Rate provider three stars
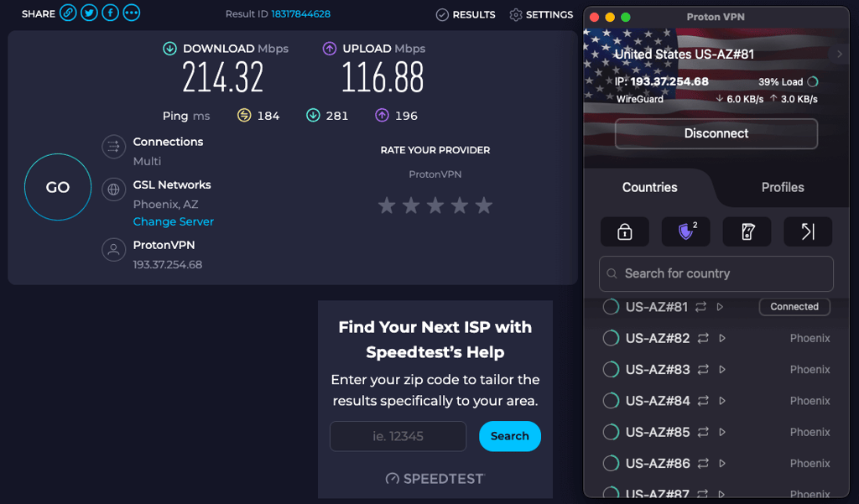859x504 pixels. (x=435, y=206)
